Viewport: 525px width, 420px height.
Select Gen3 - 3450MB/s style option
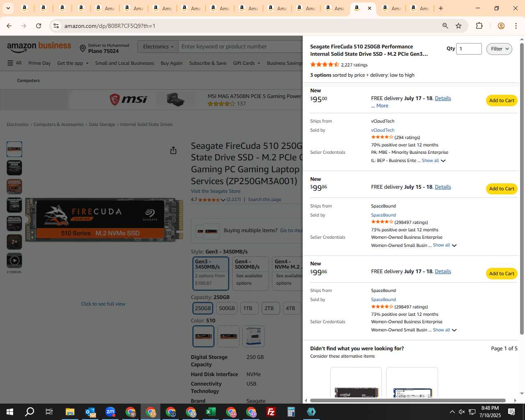(x=211, y=274)
